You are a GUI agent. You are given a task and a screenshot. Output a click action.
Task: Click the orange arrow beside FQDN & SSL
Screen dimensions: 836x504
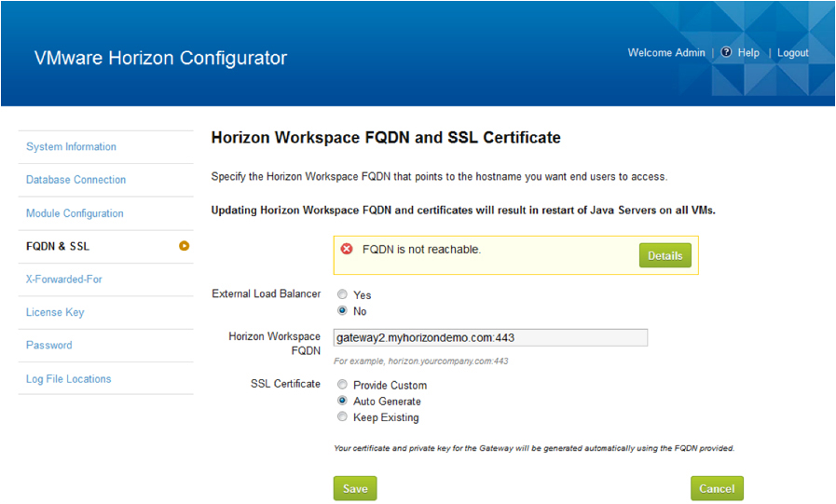coord(184,246)
